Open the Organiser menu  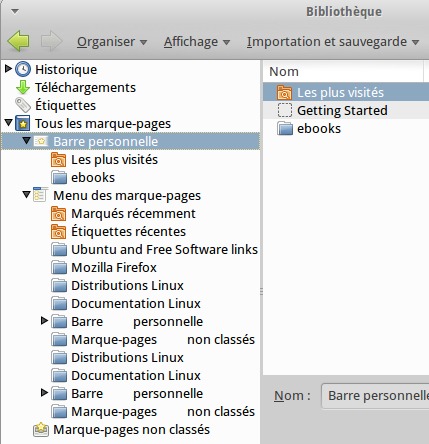[x=112, y=42]
